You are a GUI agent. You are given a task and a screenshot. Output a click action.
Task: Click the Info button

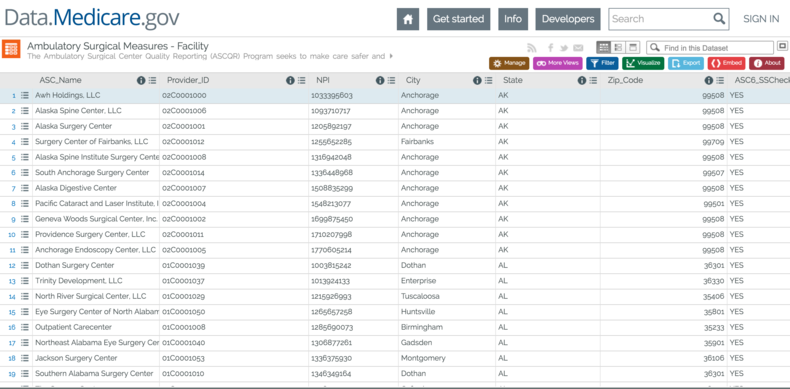coord(513,19)
